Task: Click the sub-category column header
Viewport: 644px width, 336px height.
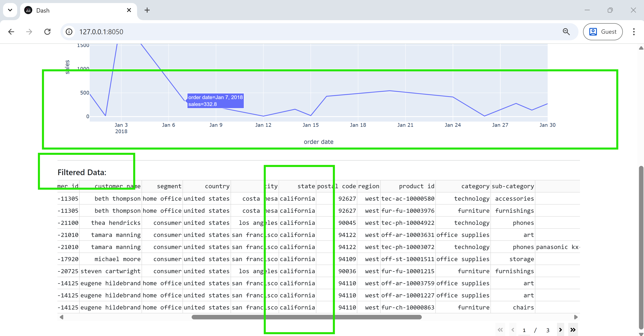Action: tap(512, 186)
